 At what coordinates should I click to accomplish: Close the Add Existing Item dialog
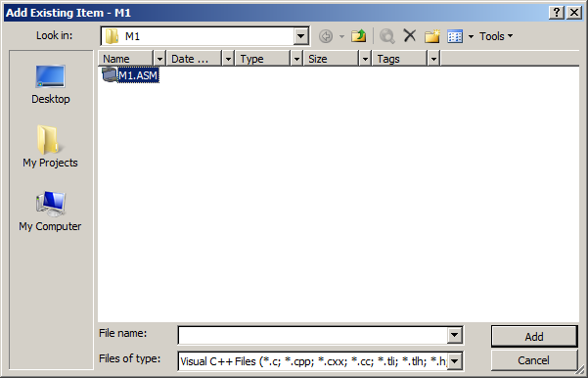574,13
